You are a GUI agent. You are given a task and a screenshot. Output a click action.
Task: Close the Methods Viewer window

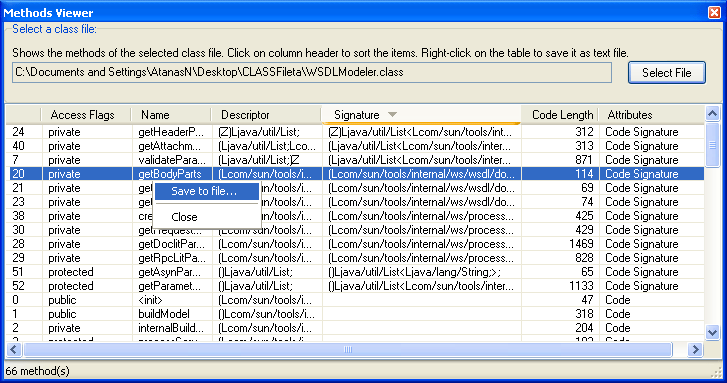pos(714,12)
